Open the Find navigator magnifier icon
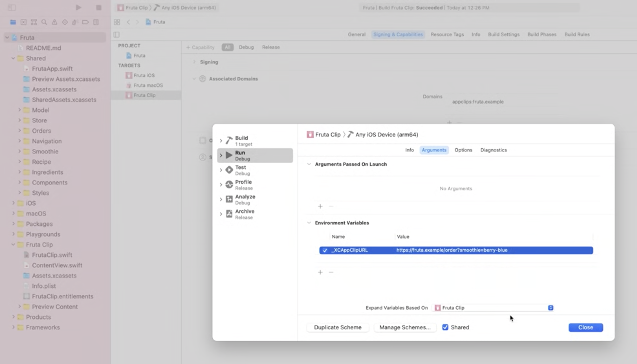Image resolution: width=637 pixels, height=364 pixels. [44, 22]
